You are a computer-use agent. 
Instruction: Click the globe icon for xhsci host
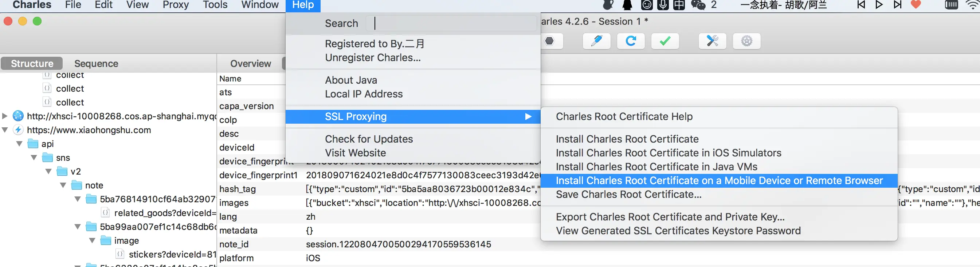pyautogui.click(x=18, y=116)
